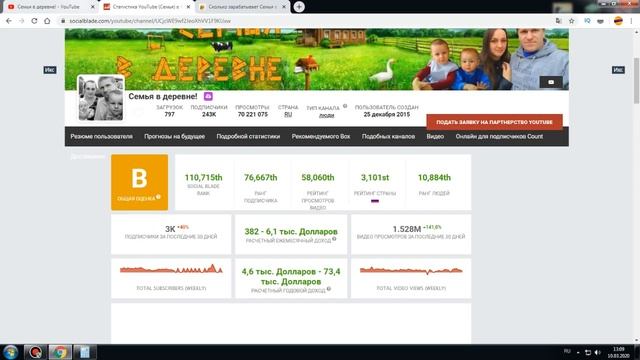Click the flag icon under Рейтинг страны

[x=375, y=201]
